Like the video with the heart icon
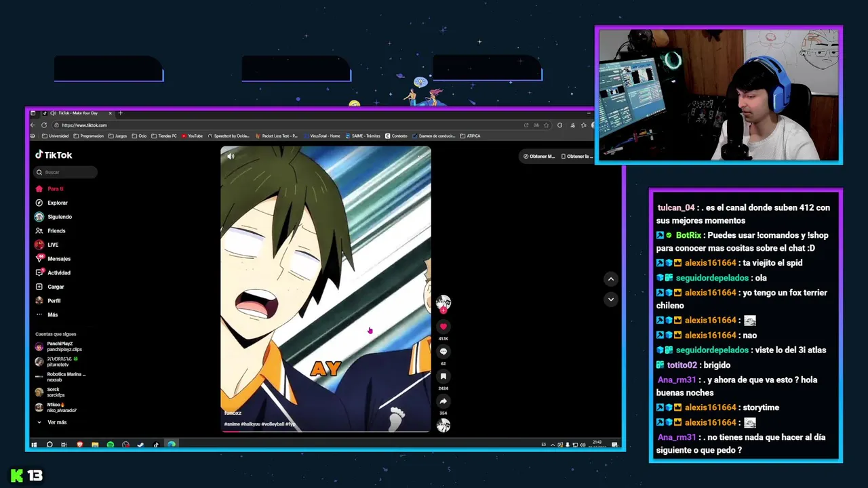 (x=443, y=327)
